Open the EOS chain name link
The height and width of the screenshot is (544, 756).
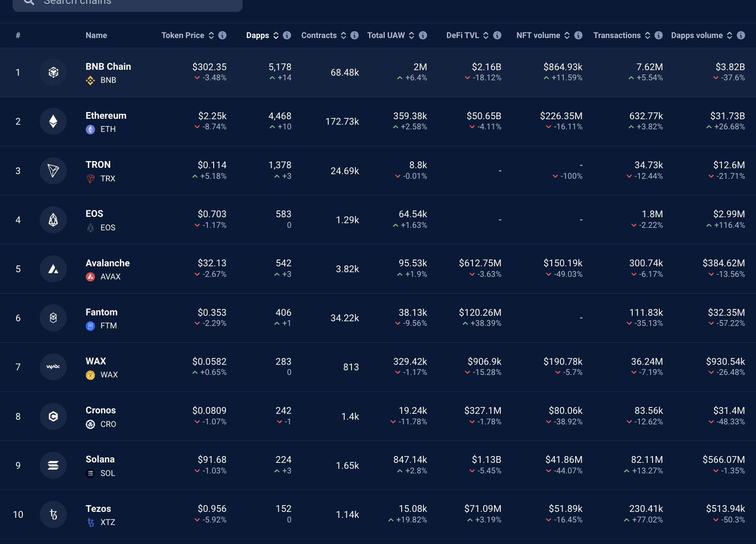[94, 213]
